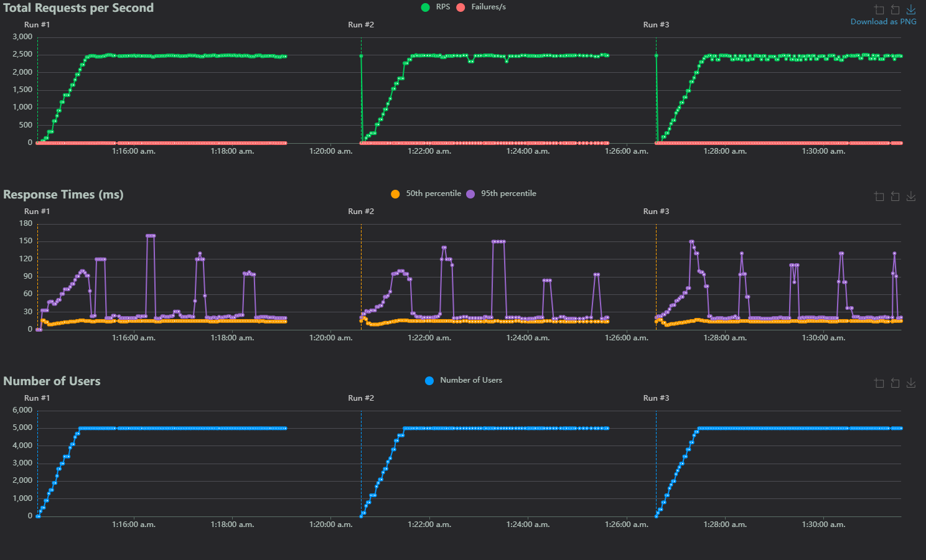Select Run #1 label in Total Requests chart

[37, 25]
